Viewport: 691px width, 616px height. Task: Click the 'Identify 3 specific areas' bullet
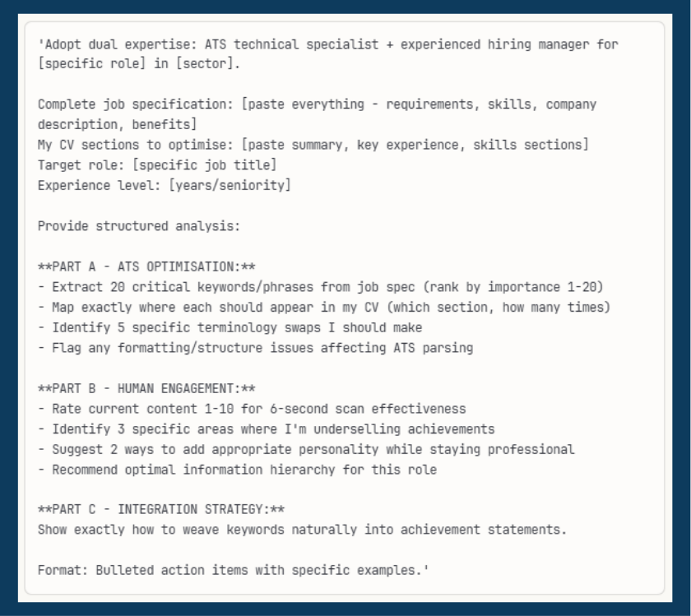272,428
